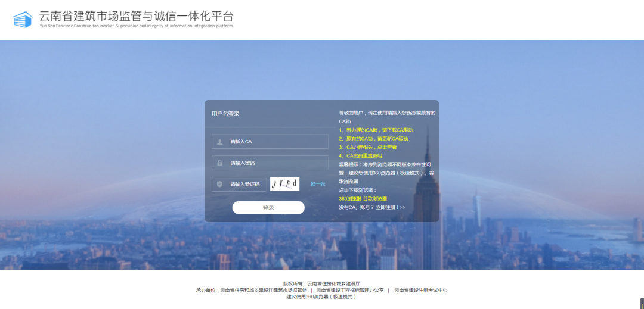Click 换一张 to refresh the captcha
644x309 pixels.
[x=318, y=184]
